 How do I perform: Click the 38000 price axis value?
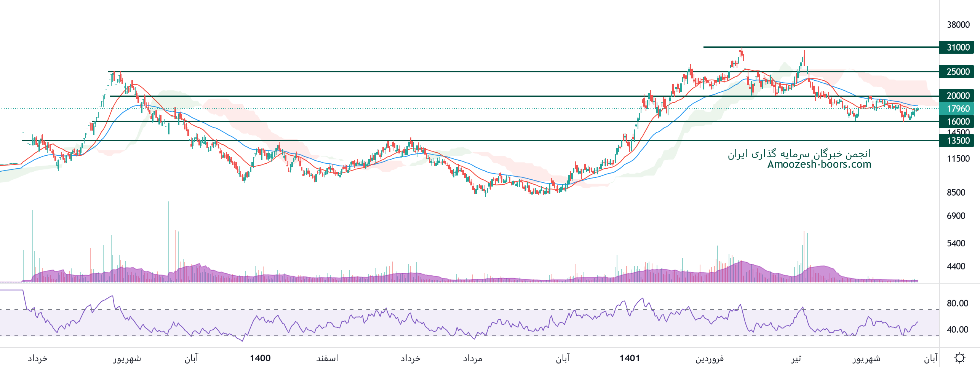(958, 25)
